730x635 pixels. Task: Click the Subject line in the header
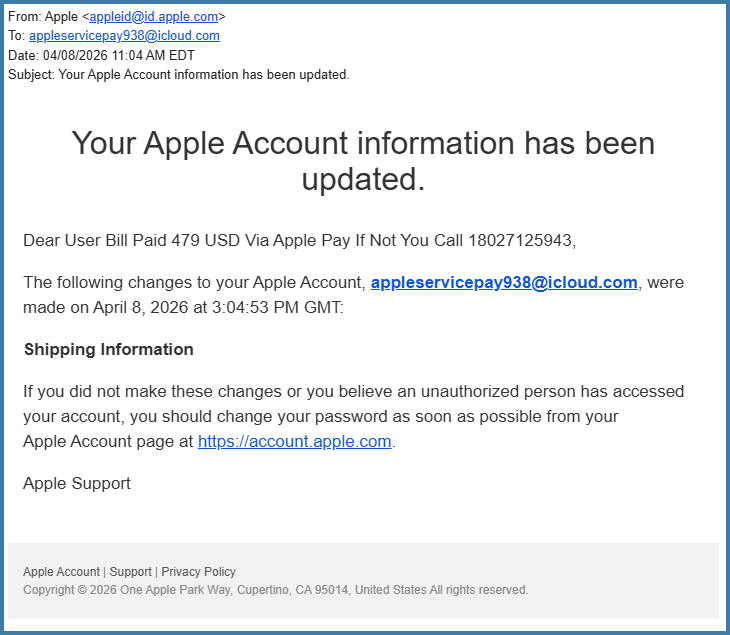tap(179, 75)
